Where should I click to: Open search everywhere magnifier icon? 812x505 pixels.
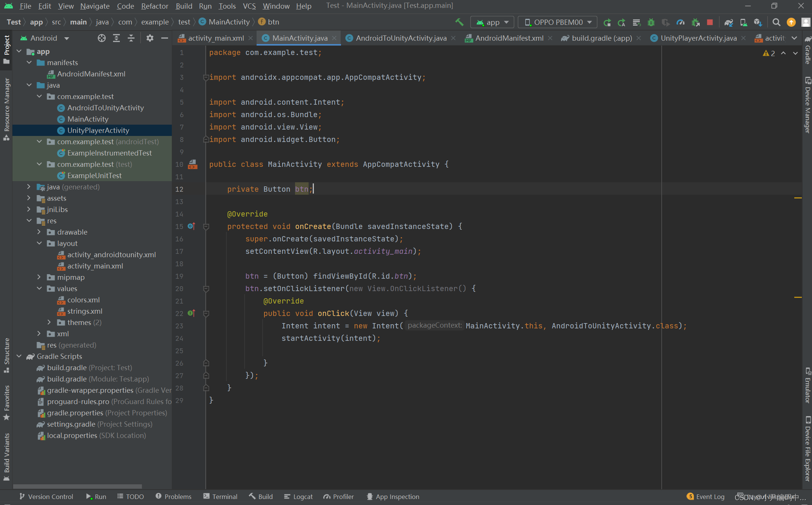[776, 22]
